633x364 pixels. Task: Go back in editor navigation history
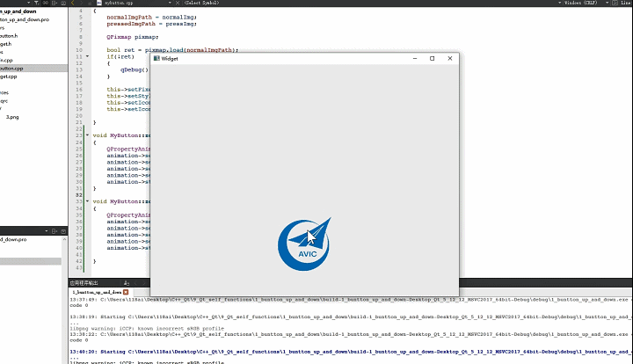(73, 3)
